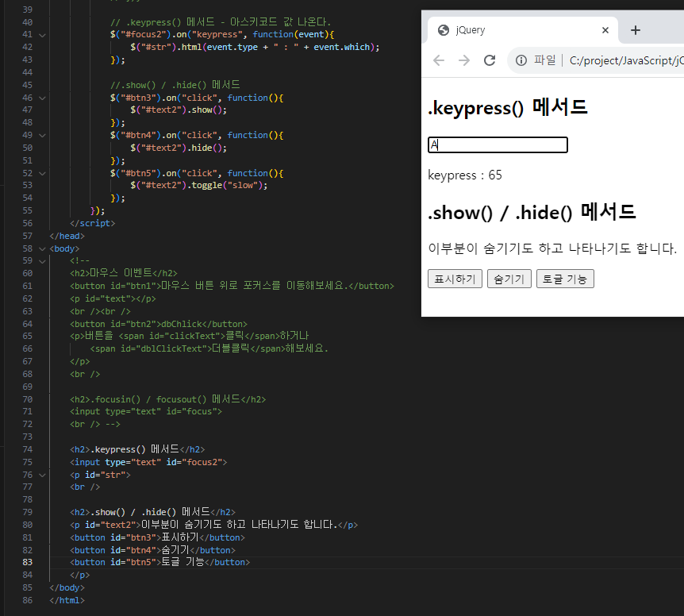The height and width of the screenshot is (616, 684).
Task: Click the '#btn4' selector on line 49
Action: click(x=139, y=135)
